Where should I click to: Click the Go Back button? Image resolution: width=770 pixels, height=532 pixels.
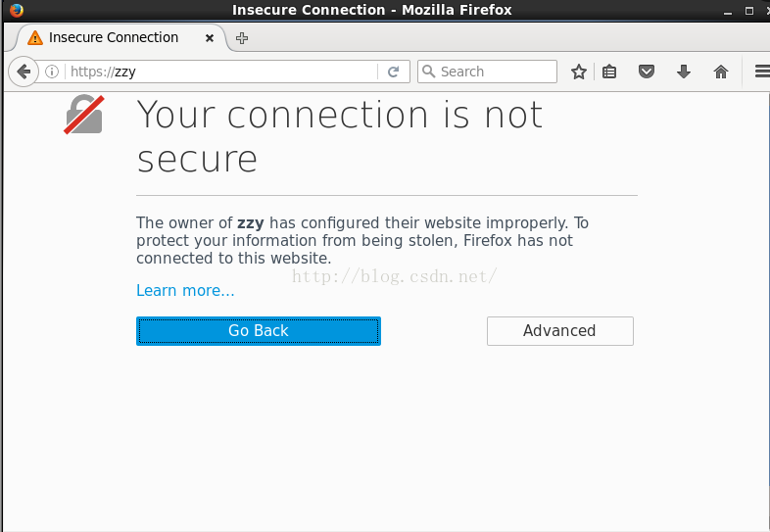tap(259, 331)
